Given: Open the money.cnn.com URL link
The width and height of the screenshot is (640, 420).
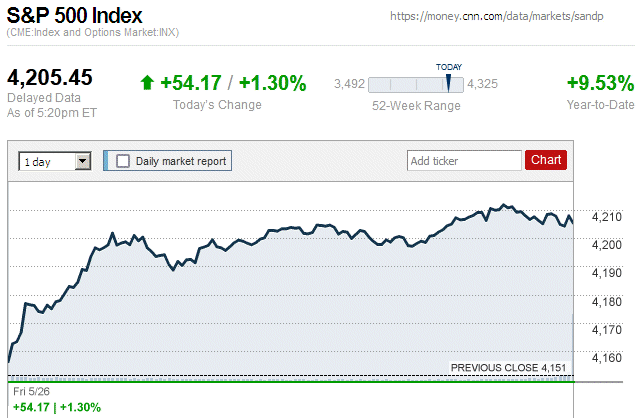Looking at the screenshot, I should [x=496, y=16].
